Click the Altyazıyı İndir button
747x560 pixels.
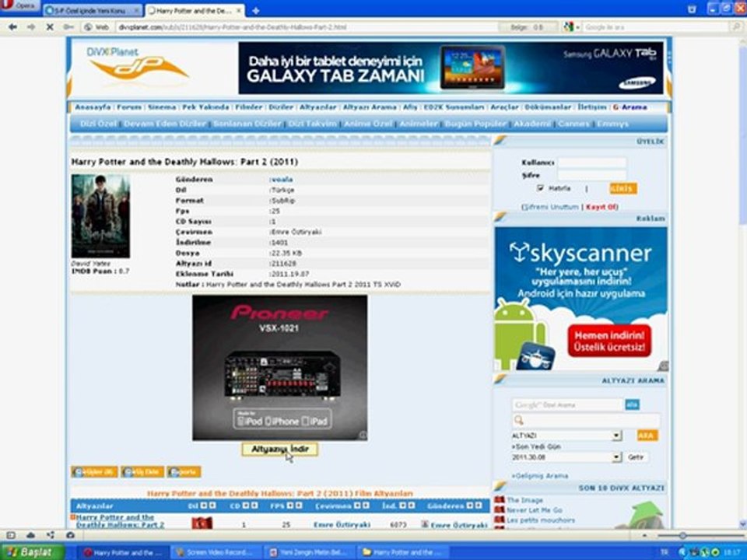coord(279,449)
